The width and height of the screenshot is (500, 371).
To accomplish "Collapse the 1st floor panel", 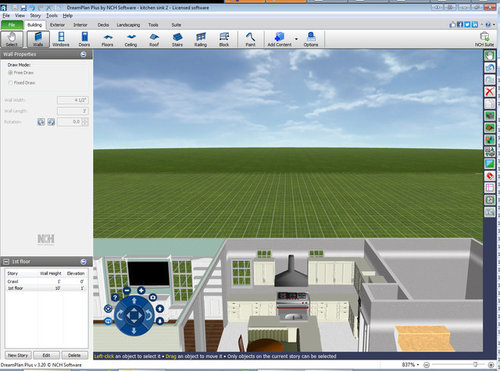I will tap(83, 261).
